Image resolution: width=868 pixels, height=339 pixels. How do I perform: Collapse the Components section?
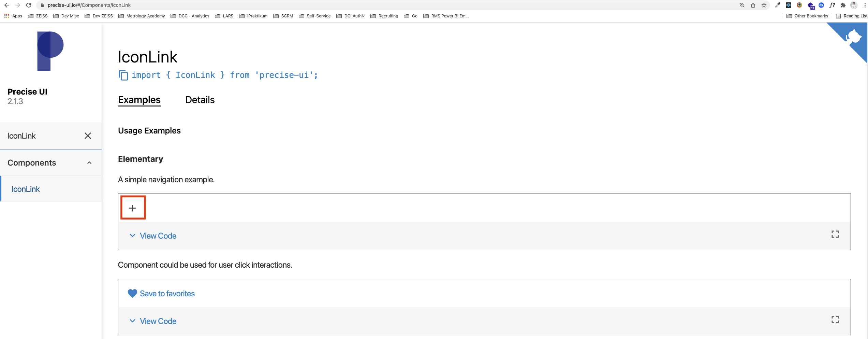90,163
